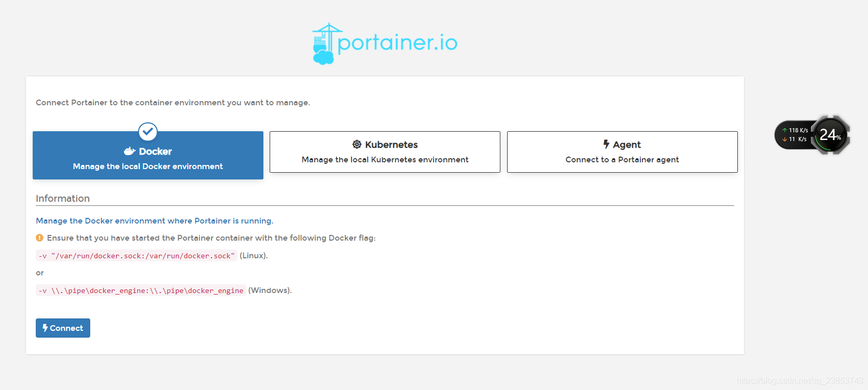Screen dimensions: 868x390
Task: Click the Kubernetes helm wheel icon
Action: (357, 144)
